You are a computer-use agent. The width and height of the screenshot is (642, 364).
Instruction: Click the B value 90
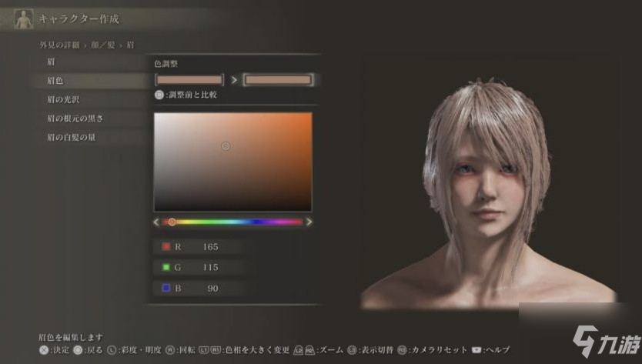(213, 289)
